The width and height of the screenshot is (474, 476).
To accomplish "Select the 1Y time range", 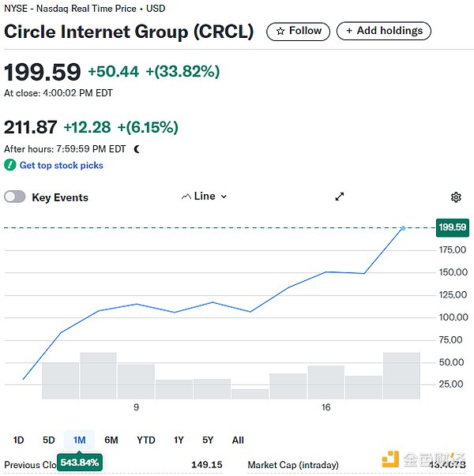I will [x=179, y=440].
